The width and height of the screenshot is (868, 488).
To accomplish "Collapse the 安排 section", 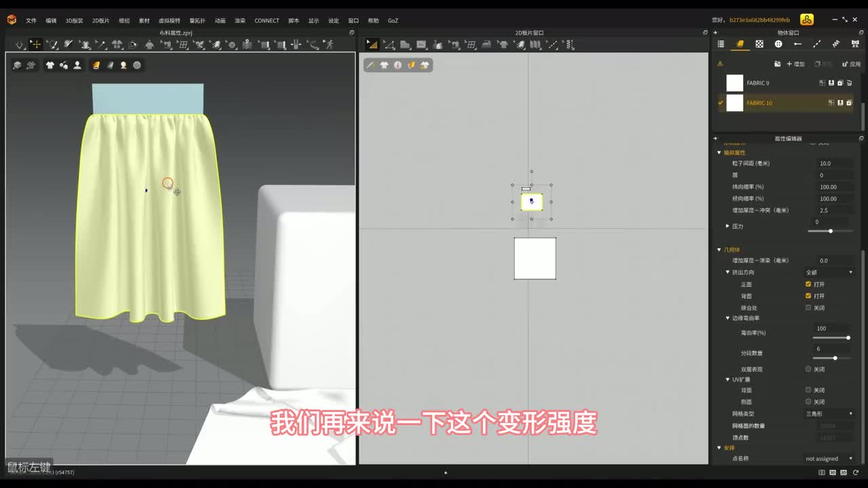I will (719, 448).
